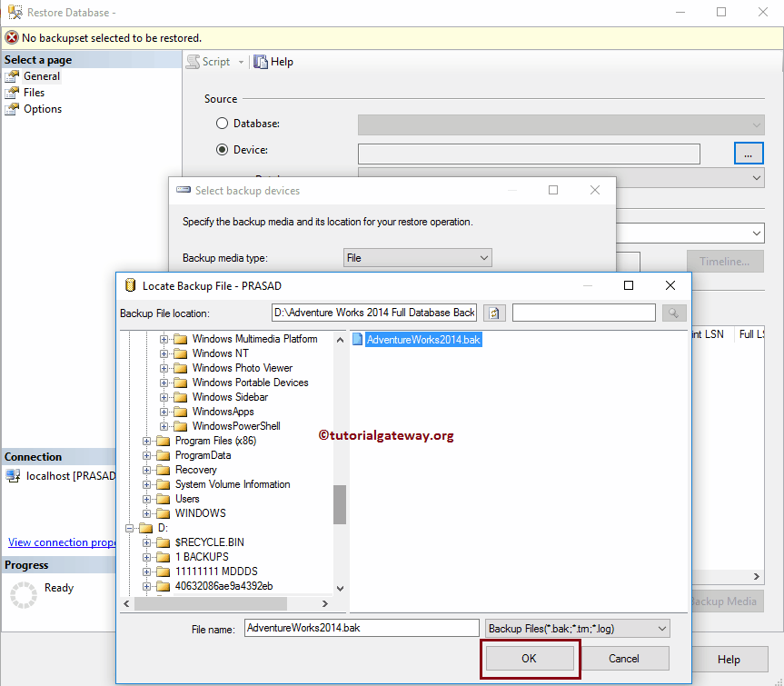Refresh the backup file location listing

point(493,313)
